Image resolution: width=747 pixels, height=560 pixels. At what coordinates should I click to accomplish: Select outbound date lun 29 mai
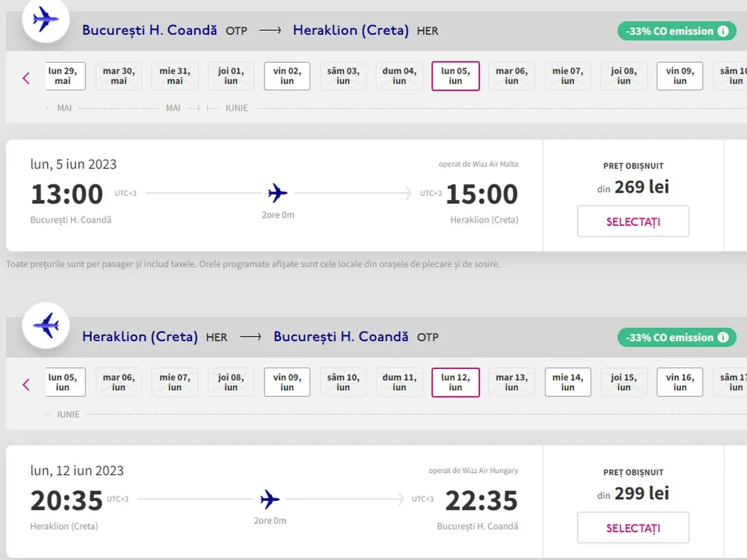coord(64,76)
